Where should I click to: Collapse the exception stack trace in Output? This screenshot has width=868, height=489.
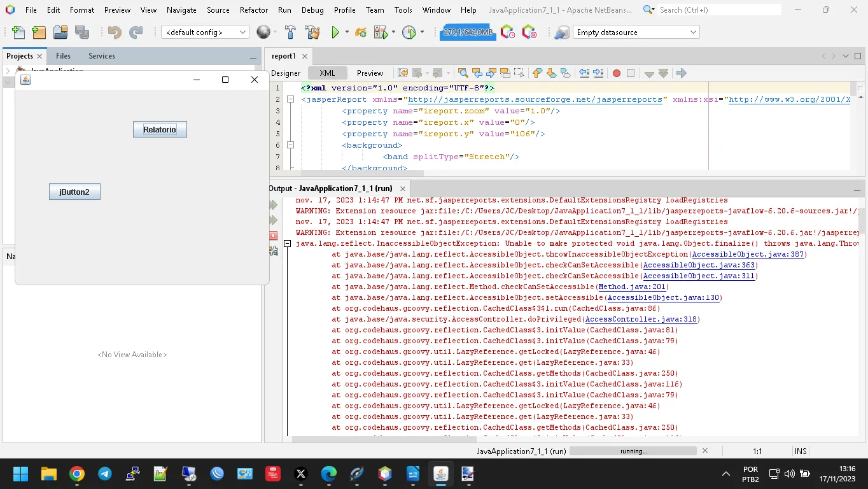[288, 243]
